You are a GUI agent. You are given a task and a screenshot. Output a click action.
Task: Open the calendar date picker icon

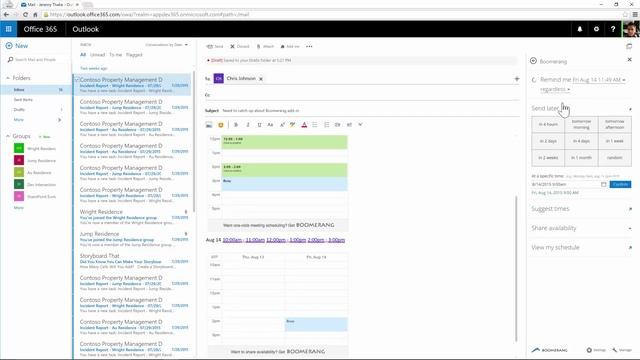tap(604, 184)
